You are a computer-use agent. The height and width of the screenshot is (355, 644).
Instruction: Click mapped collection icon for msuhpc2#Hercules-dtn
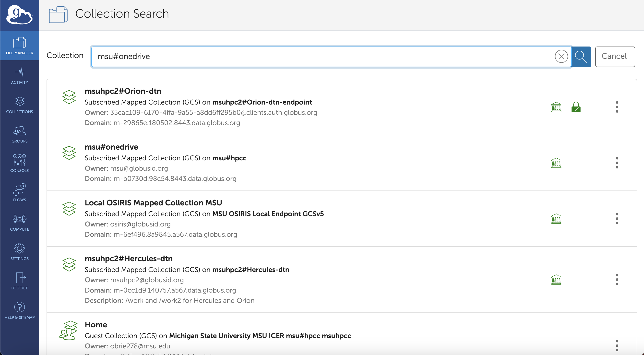69,264
